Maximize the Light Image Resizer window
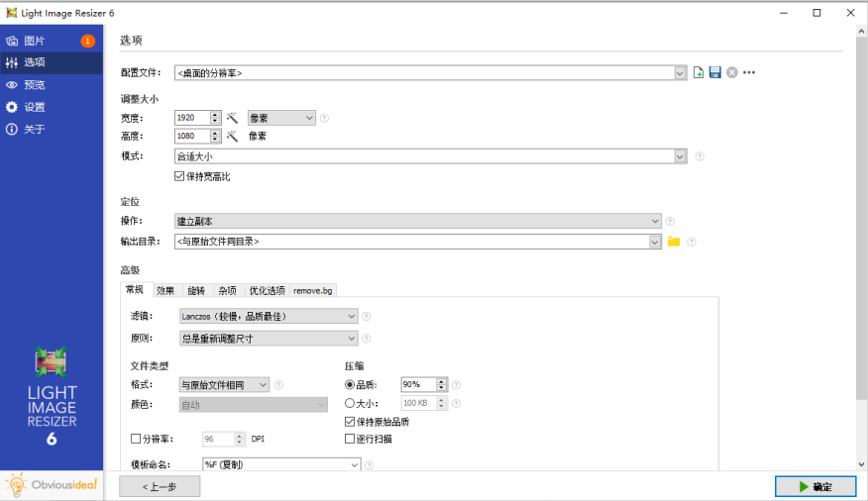 tap(817, 13)
